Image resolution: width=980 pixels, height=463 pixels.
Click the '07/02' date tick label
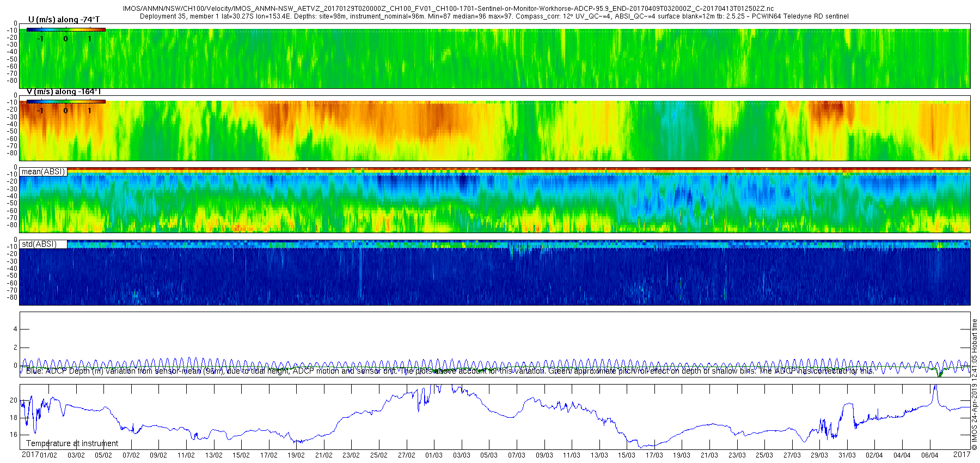[x=131, y=455]
